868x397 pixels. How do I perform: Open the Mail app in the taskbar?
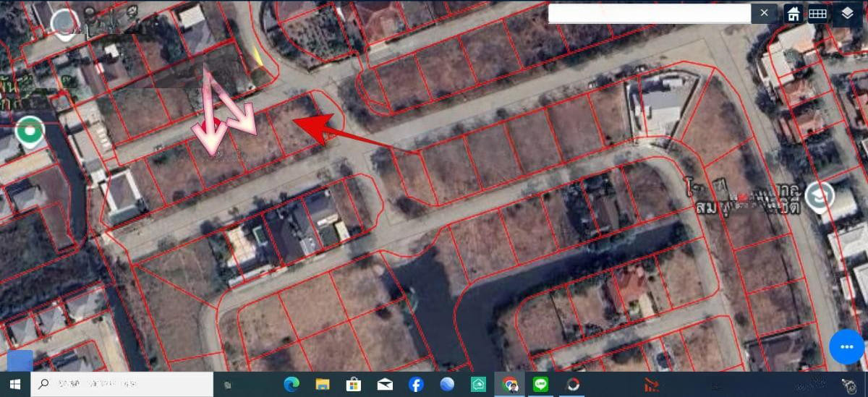[x=385, y=385]
